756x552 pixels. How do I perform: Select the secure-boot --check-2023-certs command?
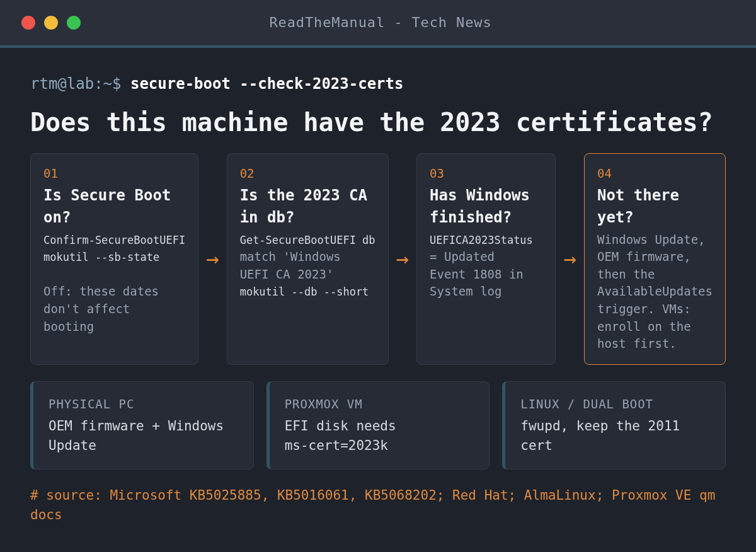tap(266, 83)
